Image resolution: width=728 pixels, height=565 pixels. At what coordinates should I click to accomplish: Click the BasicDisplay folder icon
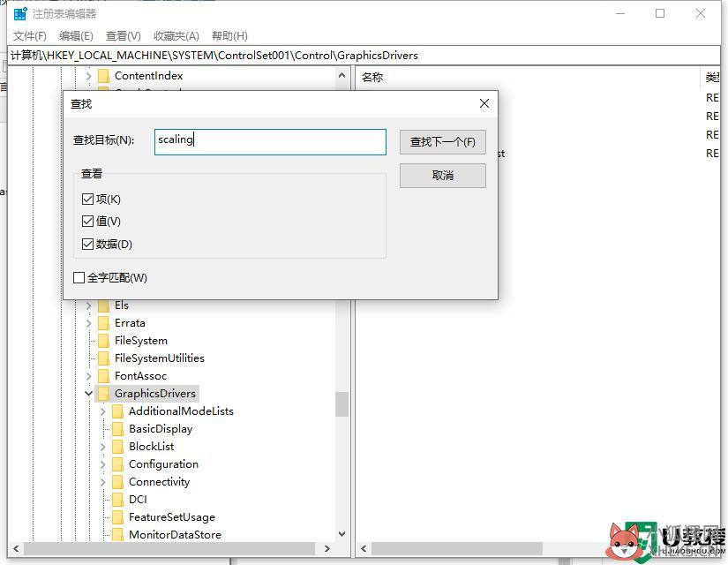[118, 429]
